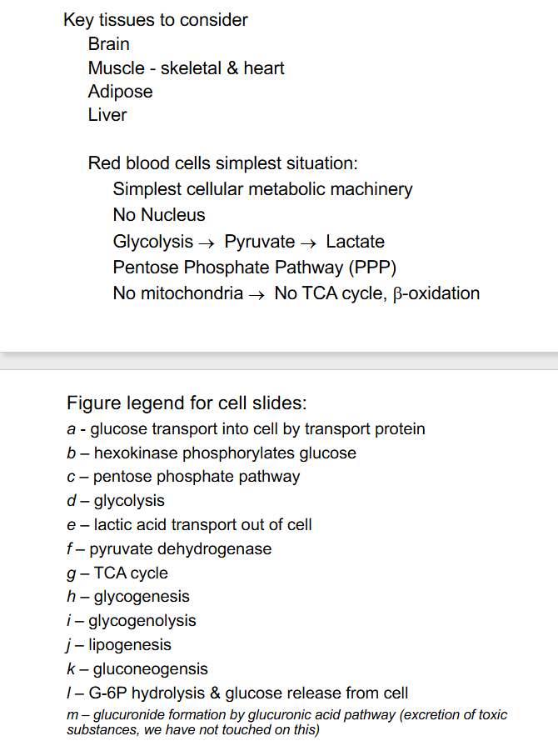558x756 pixels.
Task: Click the "No Nucleus" line
Action: click(159, 215)
